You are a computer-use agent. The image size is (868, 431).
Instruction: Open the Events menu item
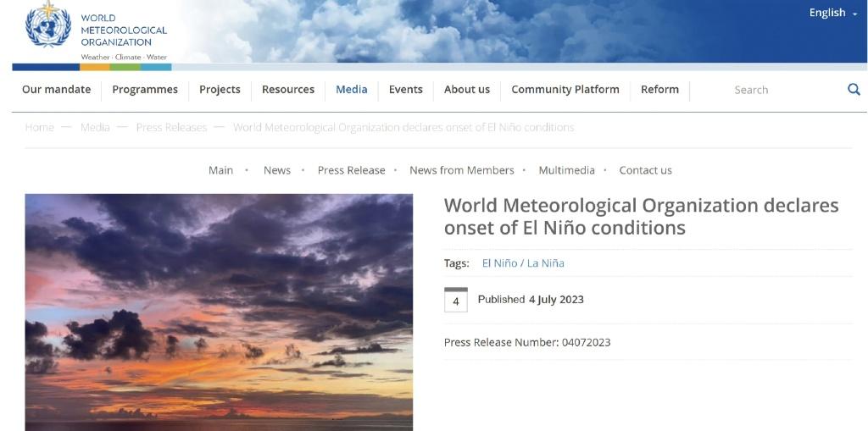405,89
